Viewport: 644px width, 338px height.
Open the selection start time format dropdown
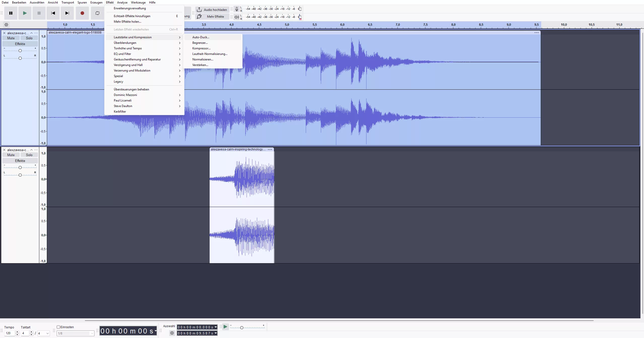216,327
